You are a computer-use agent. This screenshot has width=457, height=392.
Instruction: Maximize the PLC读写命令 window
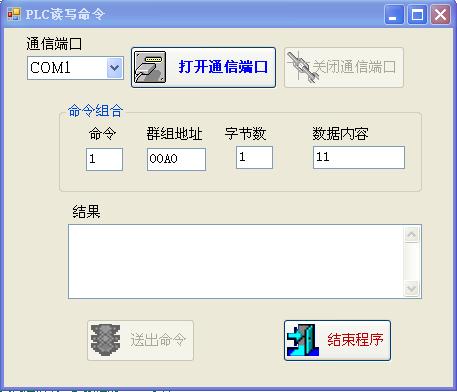(417, 14)
